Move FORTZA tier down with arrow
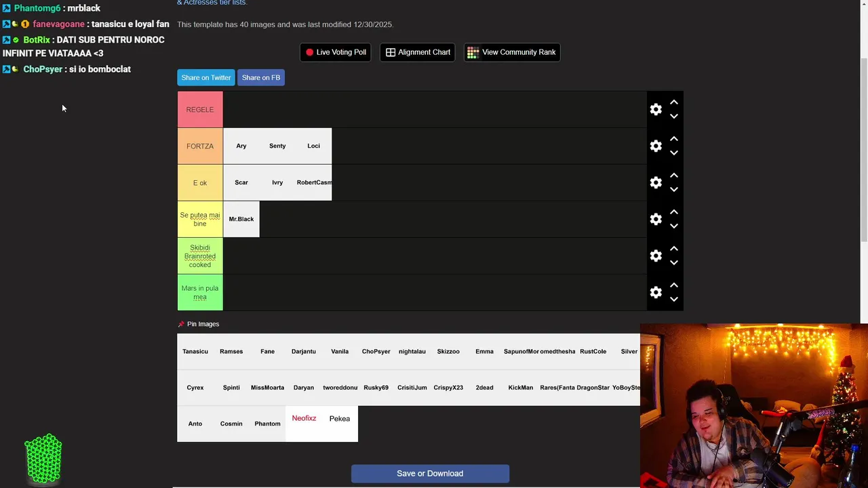Screen dimensions: 868x488 pos(674,153)
